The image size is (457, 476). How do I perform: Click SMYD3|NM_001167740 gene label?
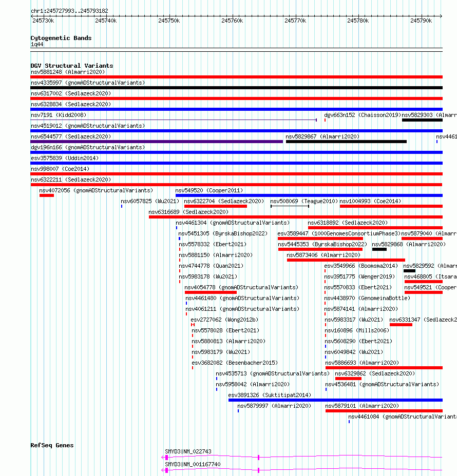(193, 465)
